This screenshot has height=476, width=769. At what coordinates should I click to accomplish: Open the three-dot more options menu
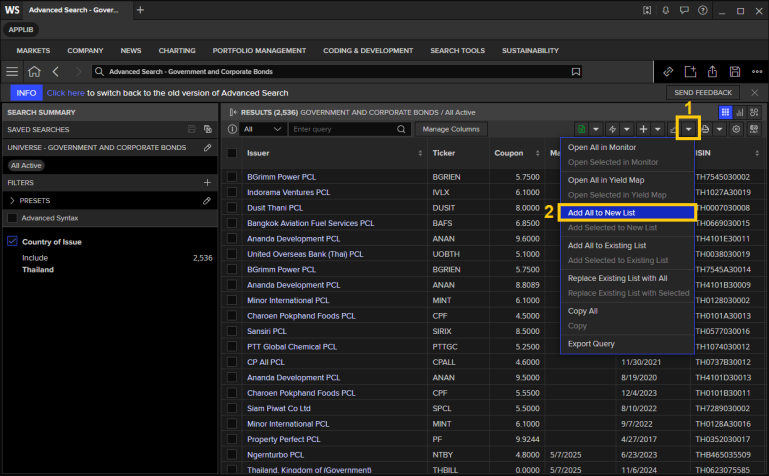pos(757,72)
